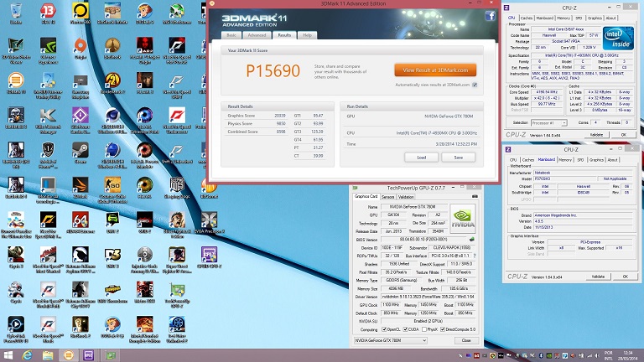Save BIOS using GPU-Z chip icon

[x=472, y=240]
